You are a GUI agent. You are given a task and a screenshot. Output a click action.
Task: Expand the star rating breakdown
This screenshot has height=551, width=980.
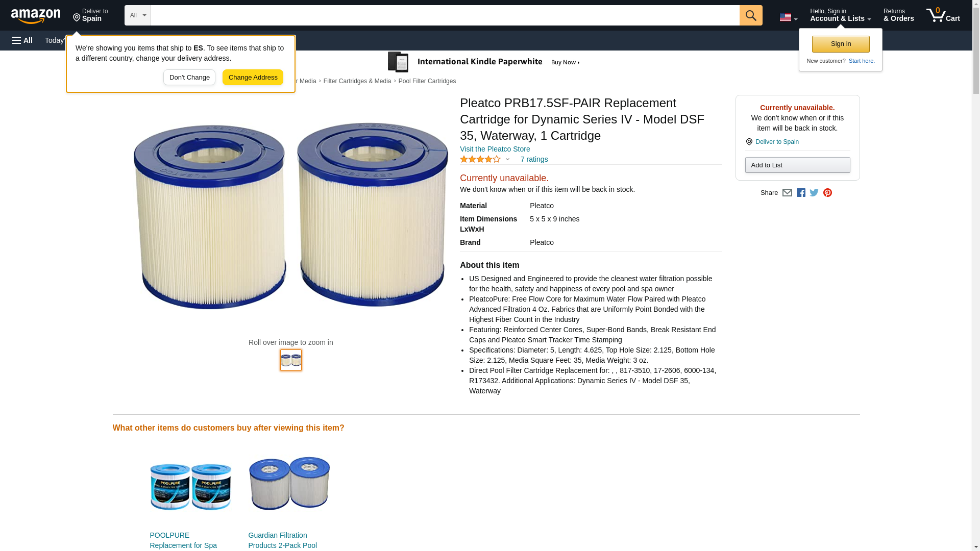(x=507, y=159)
